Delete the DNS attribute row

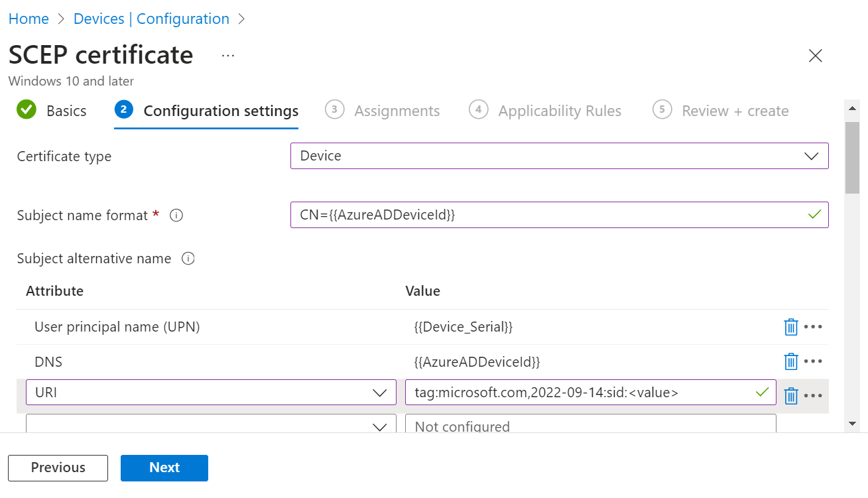pyautogui.click(x=790, y=361)
